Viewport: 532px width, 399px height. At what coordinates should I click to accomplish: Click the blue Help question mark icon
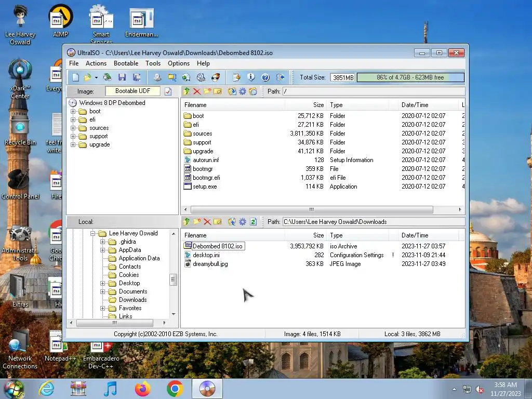(265, 77)
